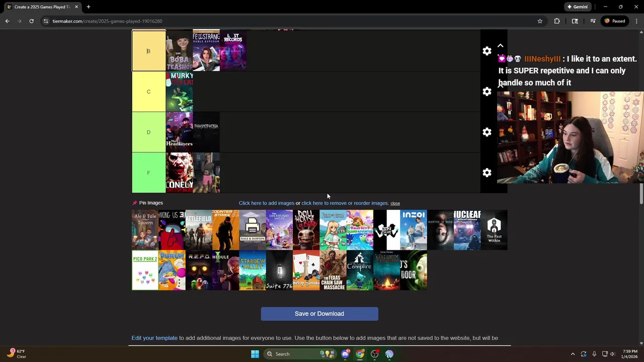This screenshot has width=644, height=362.
Task: Select the Counter-Strike 2 image
Action: 225,230
